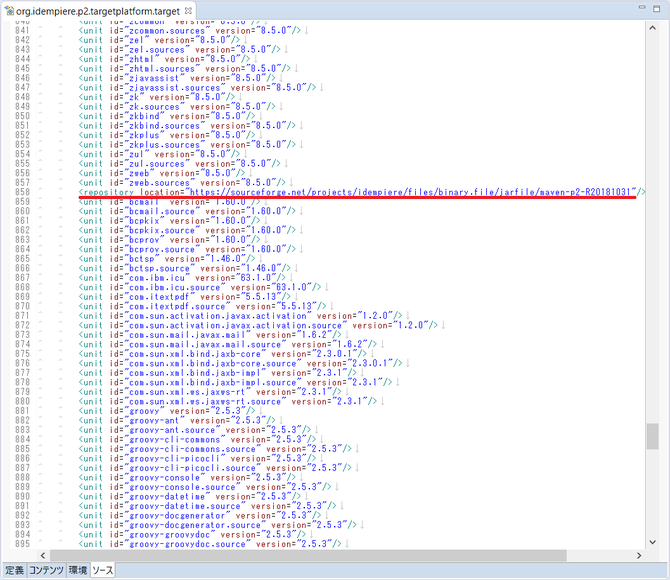
Task: Click the repository location sourceforge URL
Action: [410, 192]
